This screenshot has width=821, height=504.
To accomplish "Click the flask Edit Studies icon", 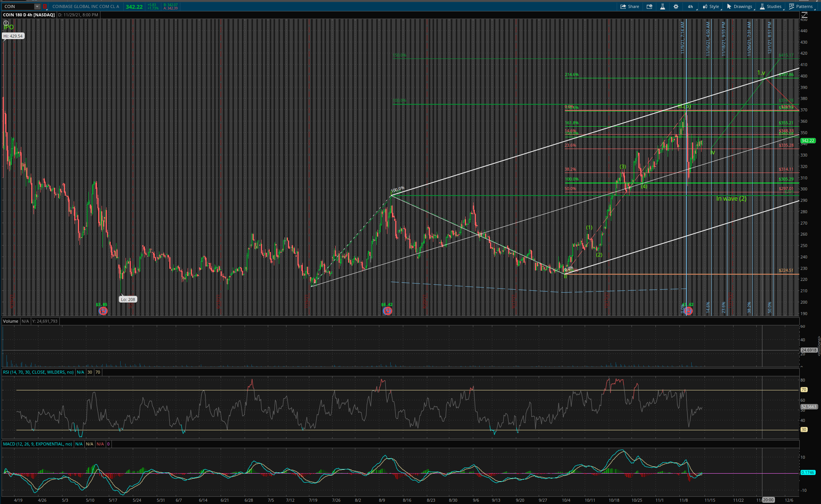I will [x=662, y=6].
